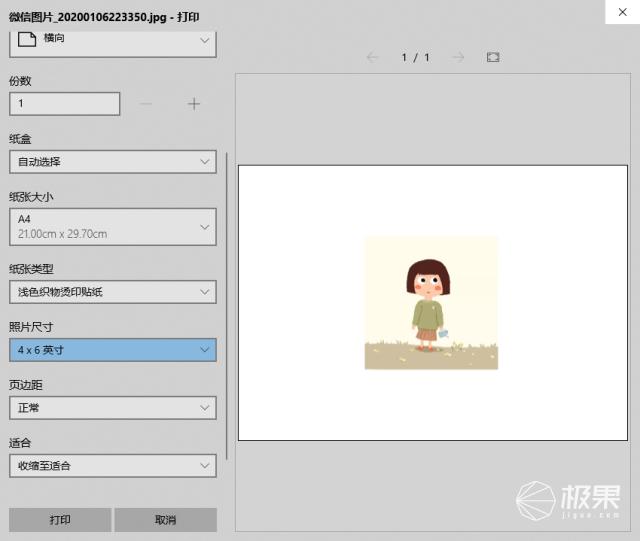Open the 纸盒 自动选择 dropdown
This screenshot has width=640, height=541.
[x=113, y=162]
